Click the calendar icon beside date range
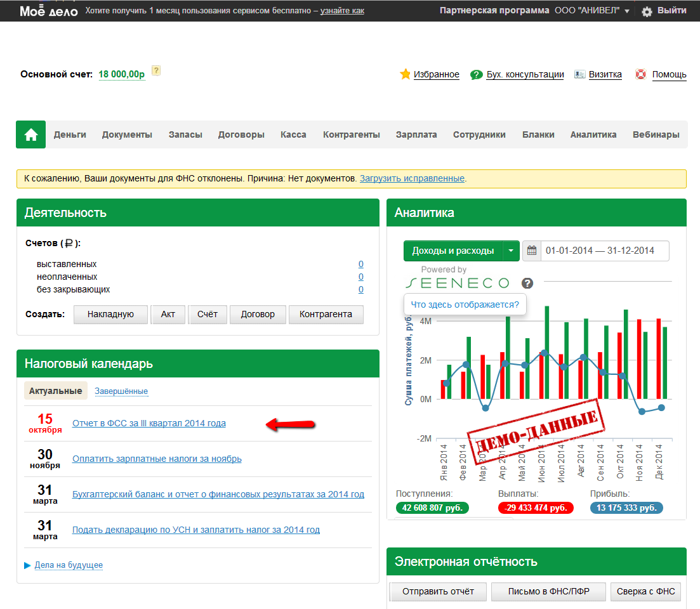 click(x=532, y=251)
